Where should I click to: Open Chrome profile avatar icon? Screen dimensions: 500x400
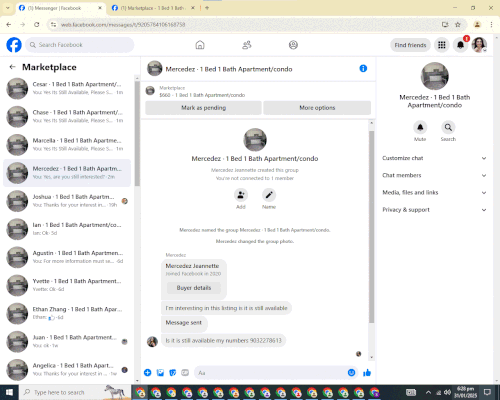click(477, 24)
